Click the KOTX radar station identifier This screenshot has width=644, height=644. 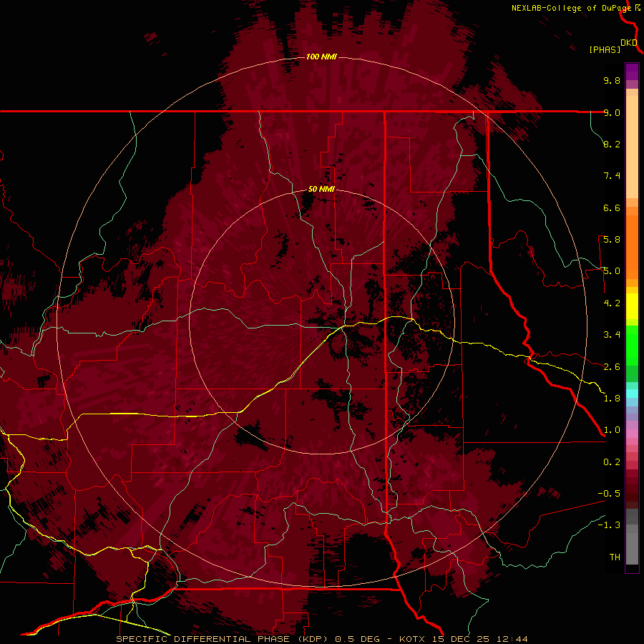(413, 639)
